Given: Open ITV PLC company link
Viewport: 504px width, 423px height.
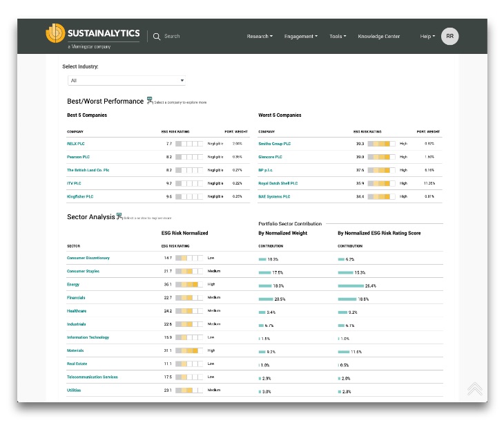Looking at the screenshot, I should pyautogui.click(x=74, y=183).
